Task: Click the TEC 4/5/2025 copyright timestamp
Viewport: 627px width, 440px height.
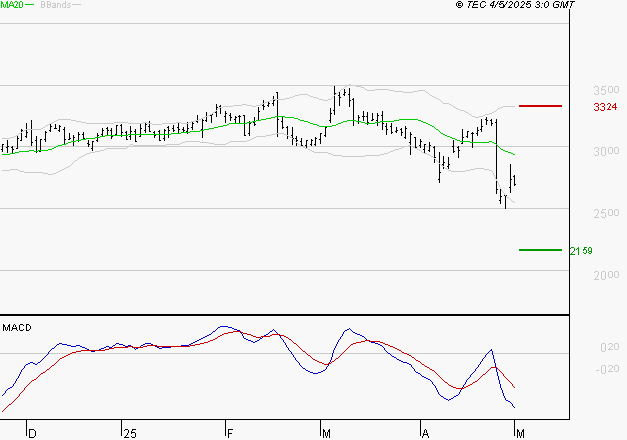Action: tap(515, 5)
